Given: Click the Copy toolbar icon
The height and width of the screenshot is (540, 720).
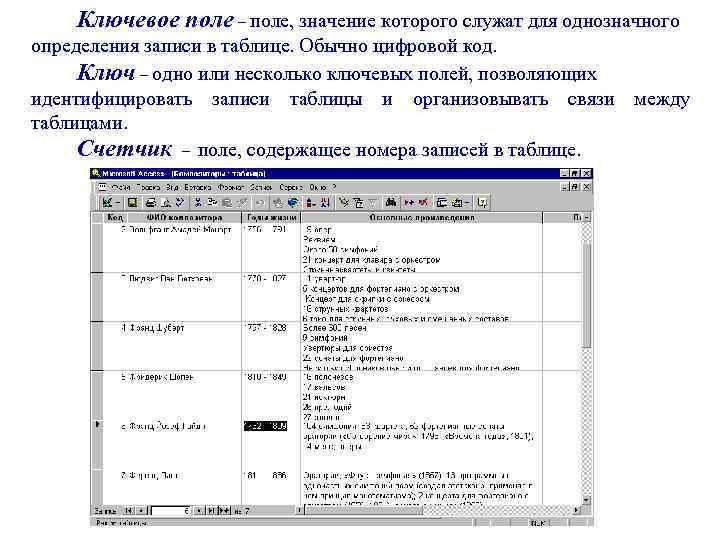Looking at the screenshot, I should [212, 202].
